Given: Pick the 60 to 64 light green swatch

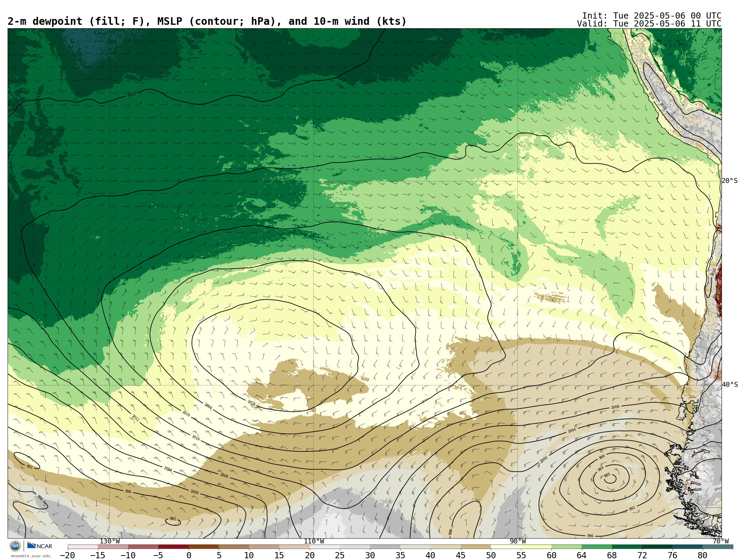Looking at the screenshot, I should point(567,547).
